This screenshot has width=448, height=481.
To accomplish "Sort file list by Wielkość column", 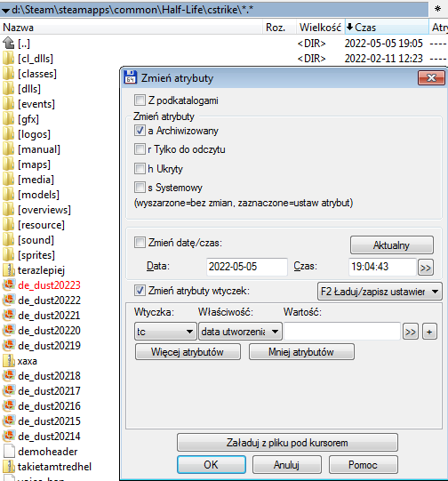I will (x=320, y=28).
